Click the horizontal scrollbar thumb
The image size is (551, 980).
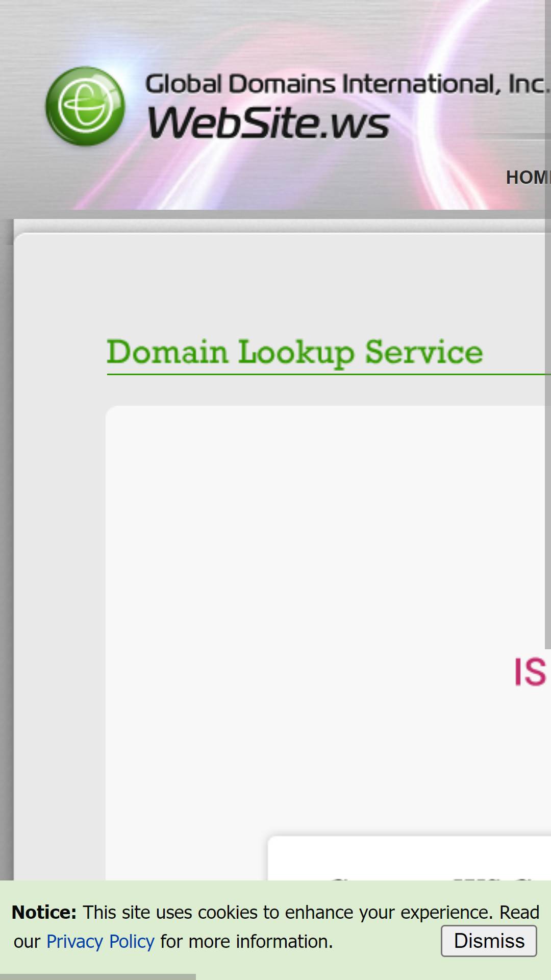point(97,977)
